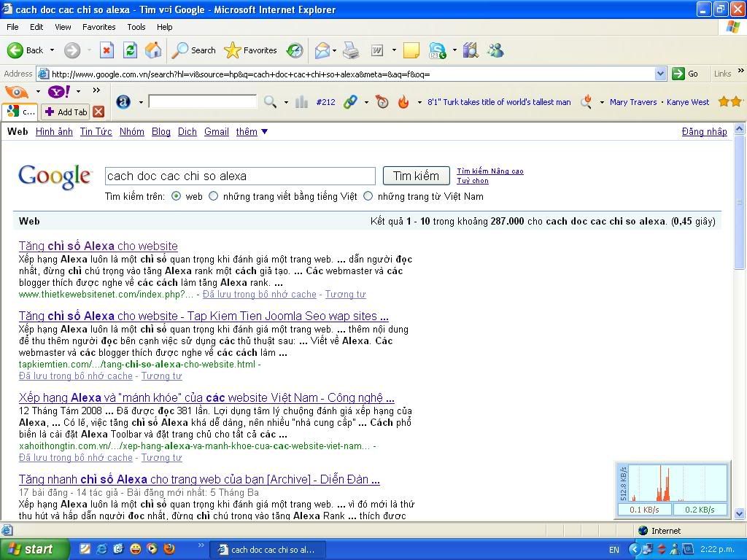Open the Favorites menu

99,27
